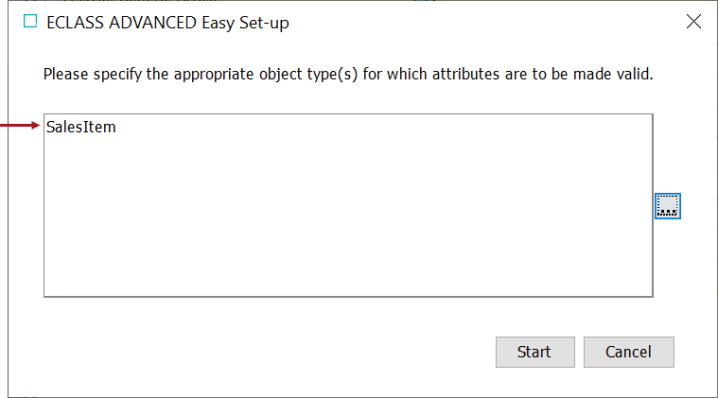
Task: Focus the object type(s) list box
Action: (x=348, y=205)
